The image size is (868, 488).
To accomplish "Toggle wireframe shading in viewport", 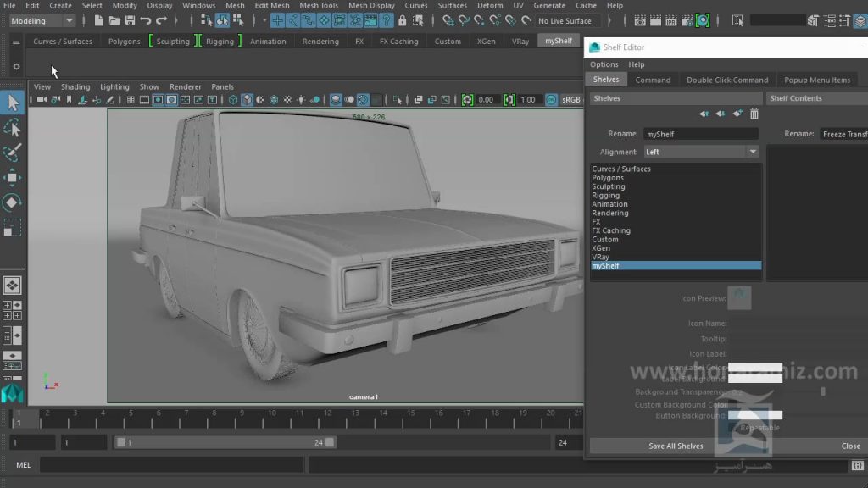I will [233, 100].
